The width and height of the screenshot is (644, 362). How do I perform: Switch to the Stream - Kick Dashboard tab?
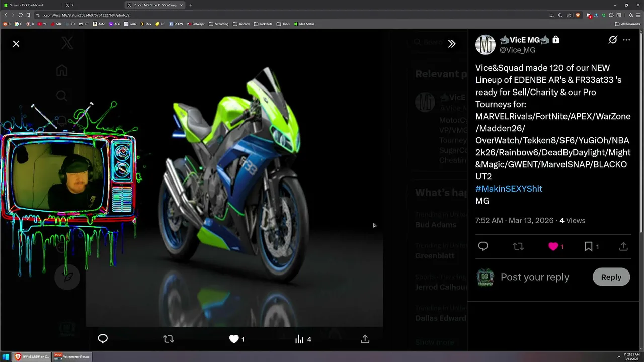coord(31,5)
